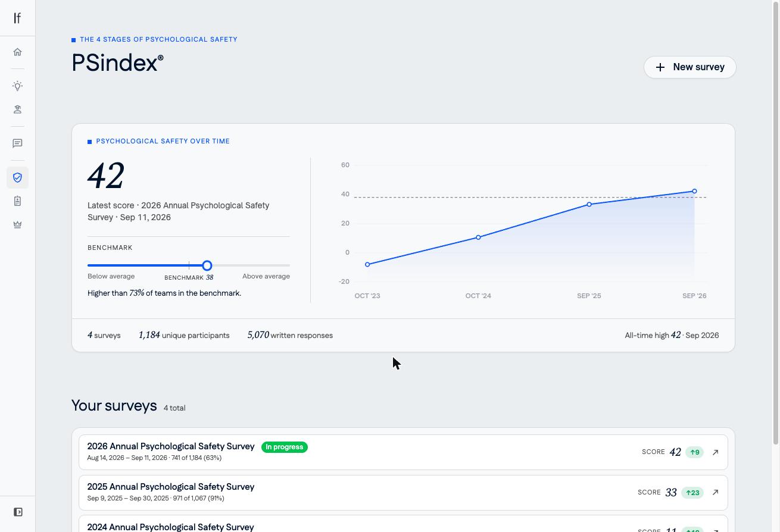Image resolution: width=780 pixels, height=532 pixels.
Task: Click the 'Above average' label
Action: click(x=266, y=276)
